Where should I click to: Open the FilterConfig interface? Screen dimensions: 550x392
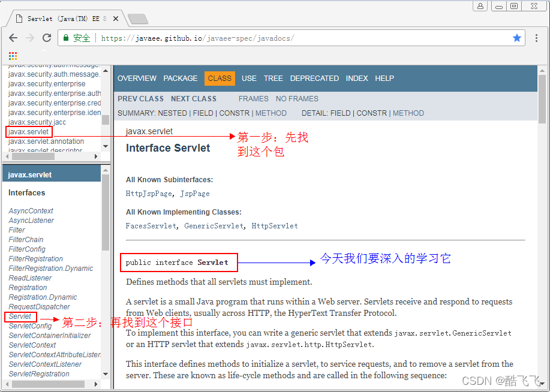[27, 249]
